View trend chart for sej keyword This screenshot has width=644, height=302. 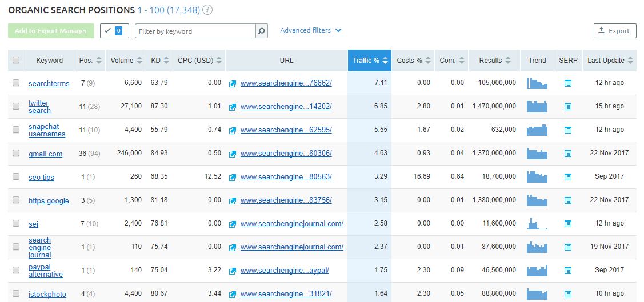tap(537, 224)
